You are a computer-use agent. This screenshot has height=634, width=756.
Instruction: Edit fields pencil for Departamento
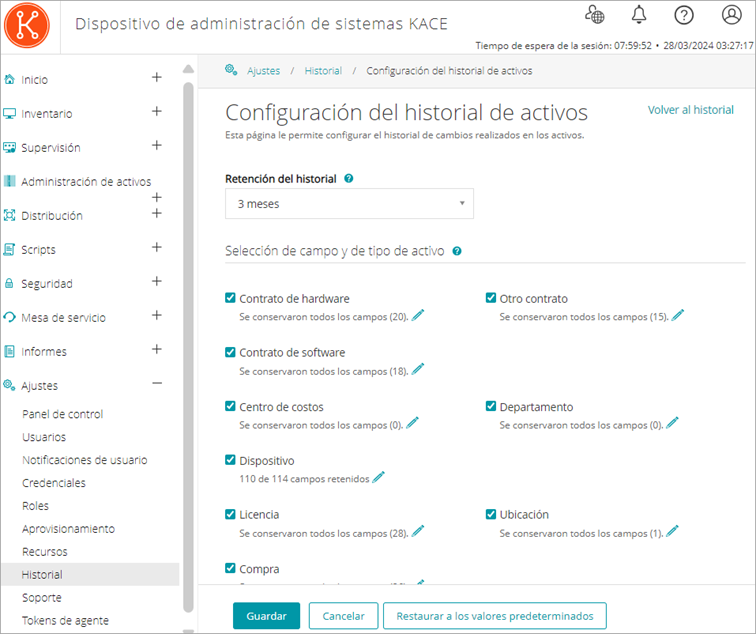tap(673, 423)
